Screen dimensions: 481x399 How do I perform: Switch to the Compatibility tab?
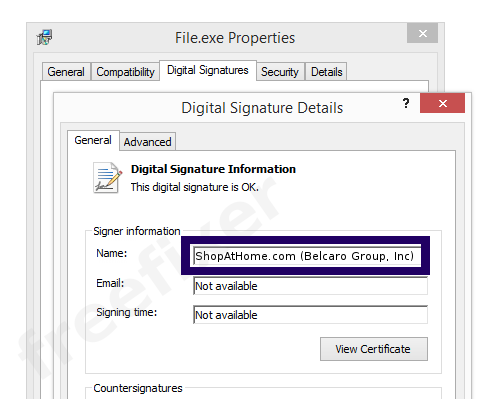(125, 72)
